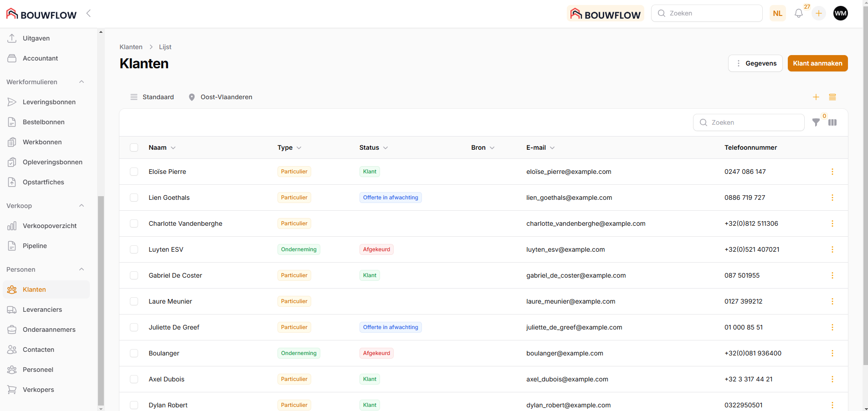
Task: Select the checkbox for Lien Goethals
Action: [134, 198]
